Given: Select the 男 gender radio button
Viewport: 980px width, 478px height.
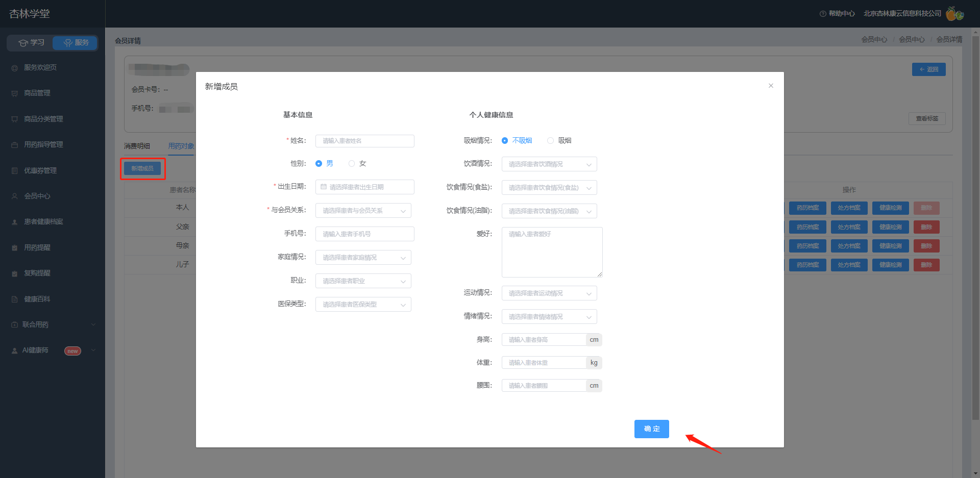Looking at the screenshot, I should (319, 164).
